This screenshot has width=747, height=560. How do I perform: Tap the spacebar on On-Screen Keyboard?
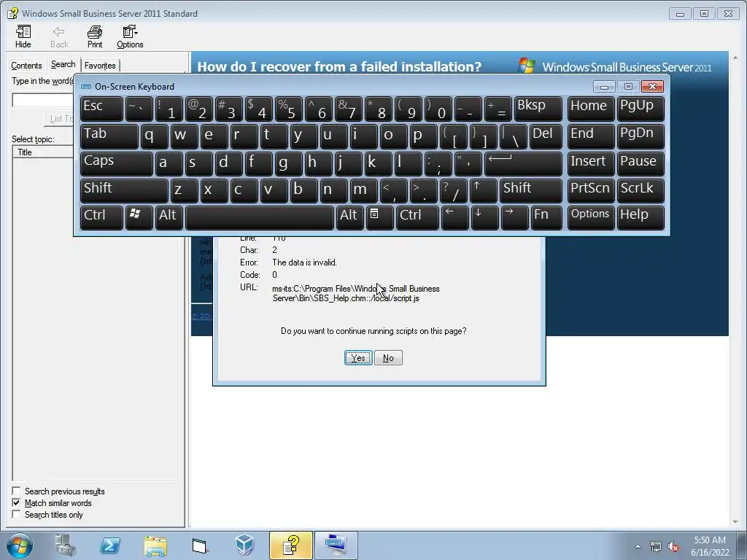pos(260,217)
